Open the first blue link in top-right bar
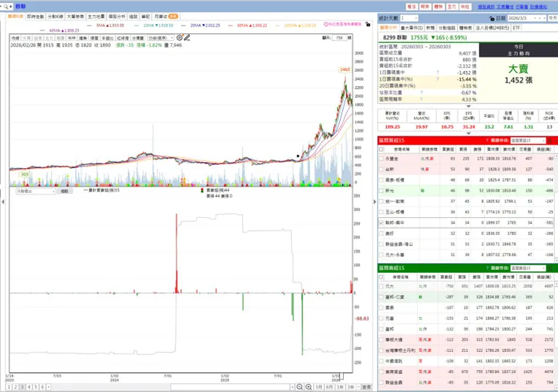Screen dimensions: 558x392 486,7
